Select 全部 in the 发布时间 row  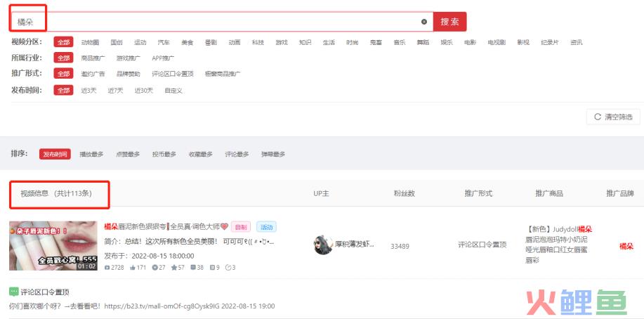tap(63, 91)
